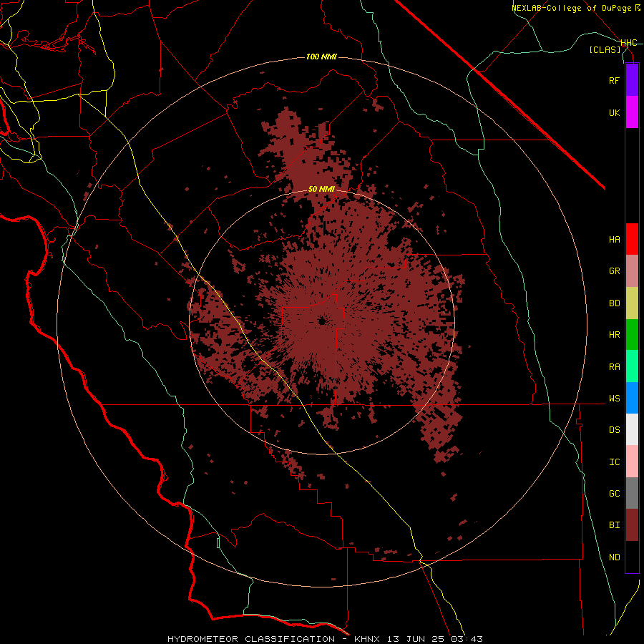Click the KHNX station identifier
The image size is (644, 644).
[x=367, y=639]
